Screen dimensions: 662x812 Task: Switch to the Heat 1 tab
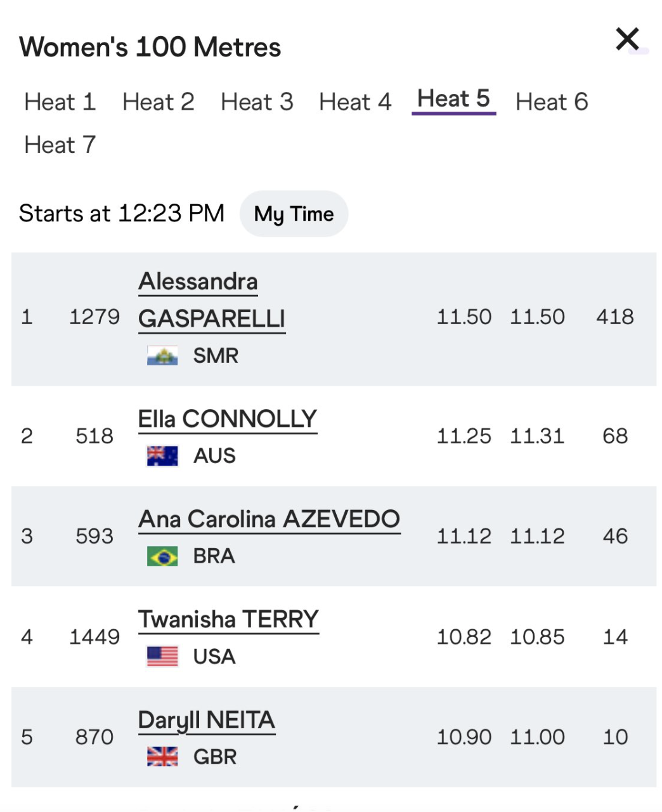point(60,101)
